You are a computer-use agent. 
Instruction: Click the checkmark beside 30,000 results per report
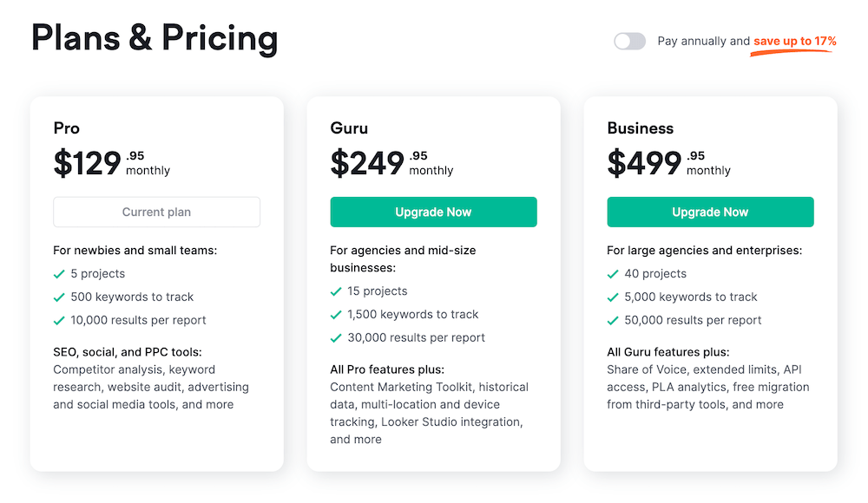point(336,338)
